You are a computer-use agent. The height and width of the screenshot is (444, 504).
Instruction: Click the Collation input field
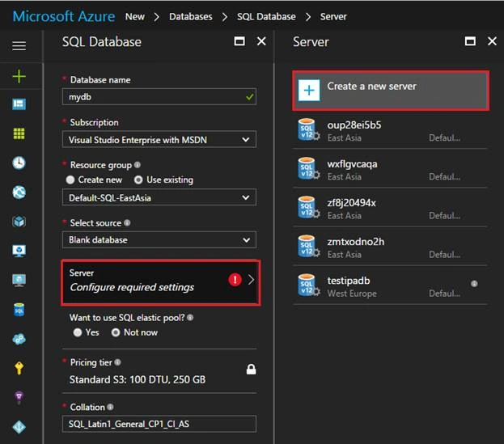[x=159, y=424]
